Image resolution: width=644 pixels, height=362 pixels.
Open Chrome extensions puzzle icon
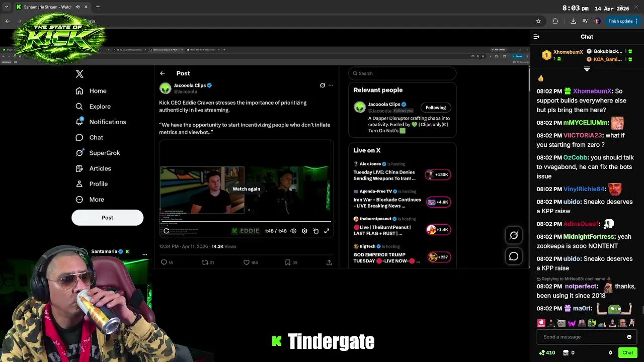[x=555, y=21]
